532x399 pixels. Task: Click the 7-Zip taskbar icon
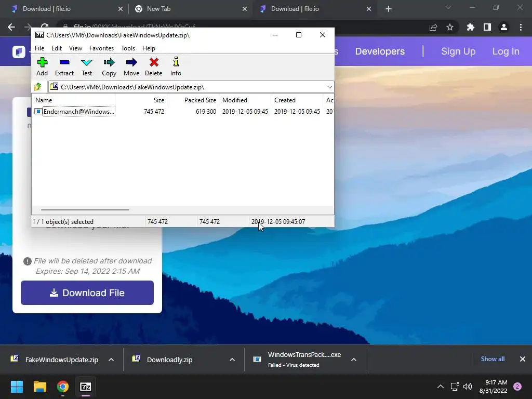pyautogui.click(x=86, y=387)
